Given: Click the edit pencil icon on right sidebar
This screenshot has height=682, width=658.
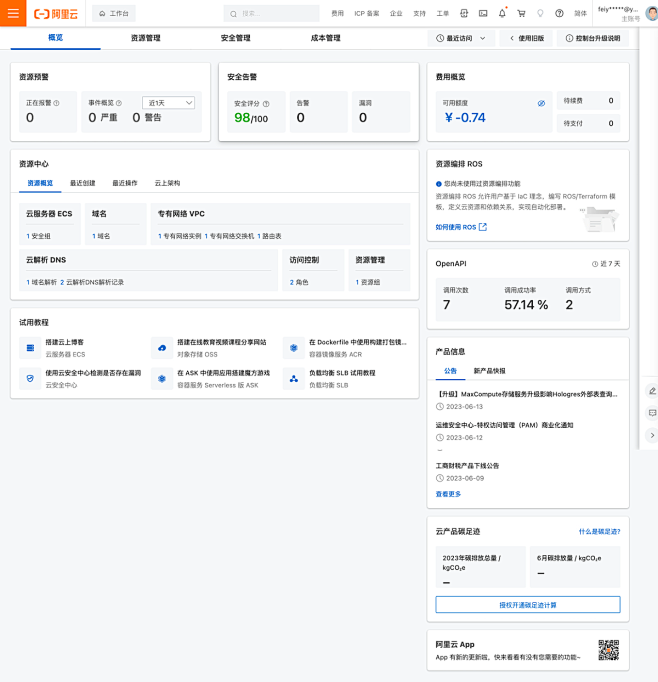Looking at the screenshot, I should click(652, 390).
